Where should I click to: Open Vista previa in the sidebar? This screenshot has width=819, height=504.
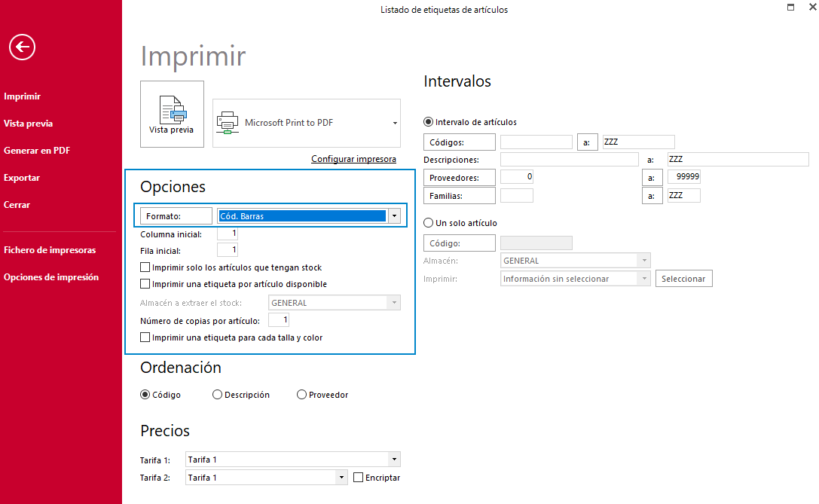coord(28,124)
